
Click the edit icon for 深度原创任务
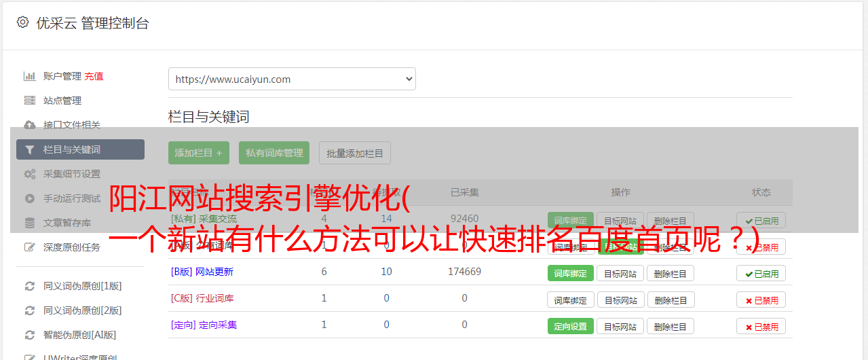point(29,247)
